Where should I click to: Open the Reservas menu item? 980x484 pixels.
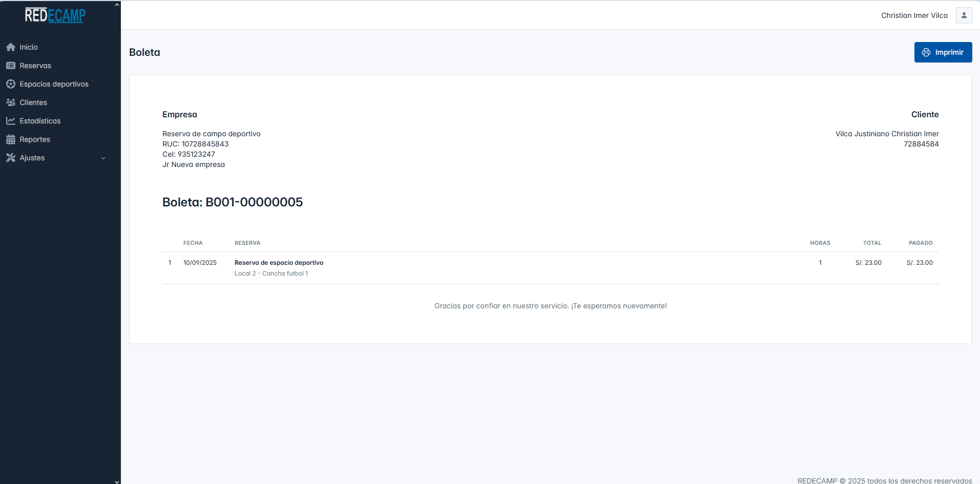point(35,66)
